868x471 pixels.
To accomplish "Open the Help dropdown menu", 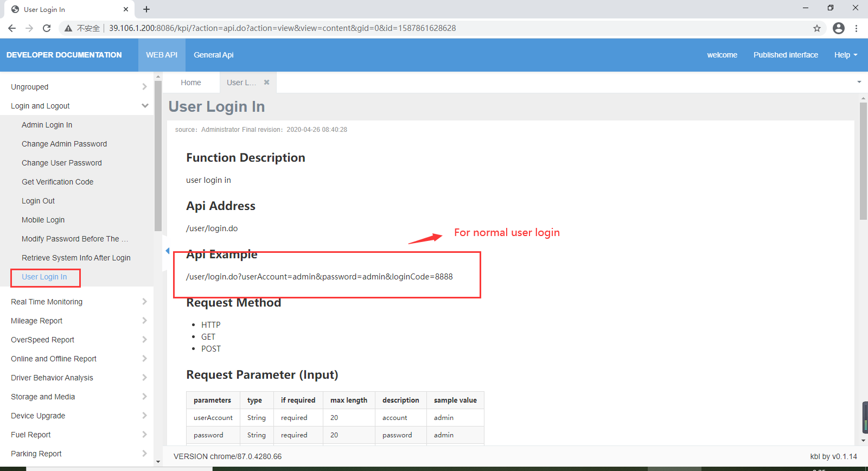I will coord(846,55).
